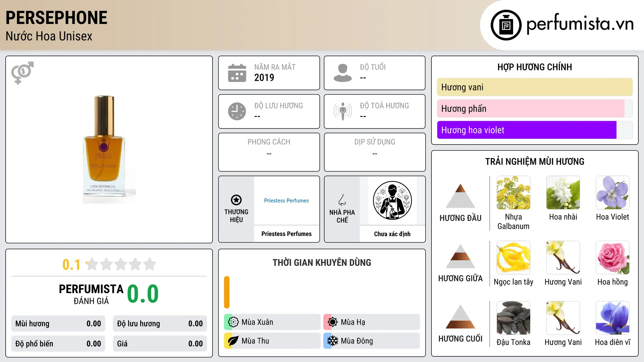Viewport: 644px width, 362px height.
Task: Click the Độ phổ biến score row
Action: click(x=58, y=344)
